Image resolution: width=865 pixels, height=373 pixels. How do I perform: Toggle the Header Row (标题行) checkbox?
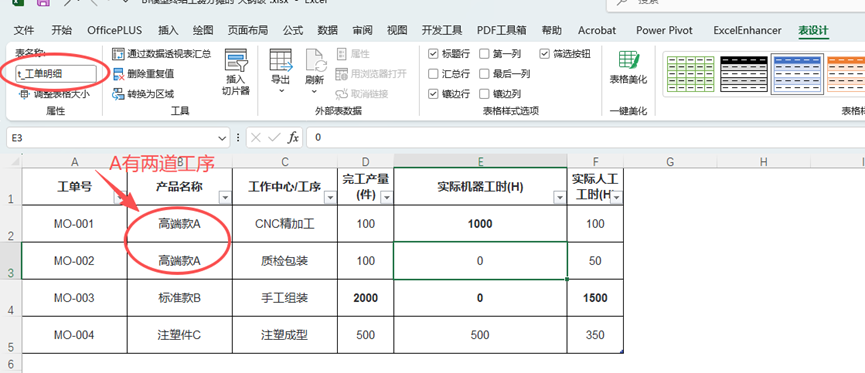tap(434, 54)
